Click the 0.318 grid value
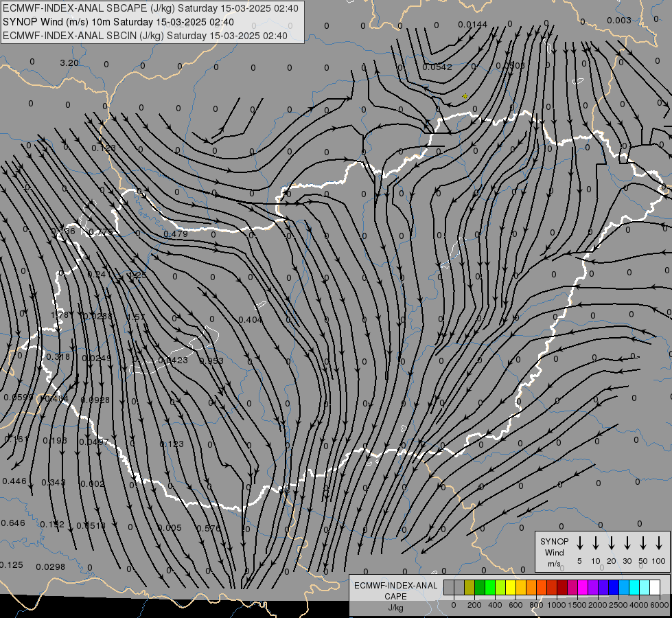Screen dimensions: 672x618 [58, 357]
